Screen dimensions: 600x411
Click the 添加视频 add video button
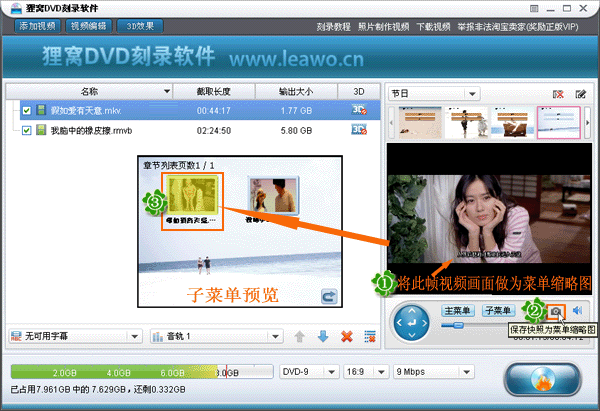click(x=37, y=26)
